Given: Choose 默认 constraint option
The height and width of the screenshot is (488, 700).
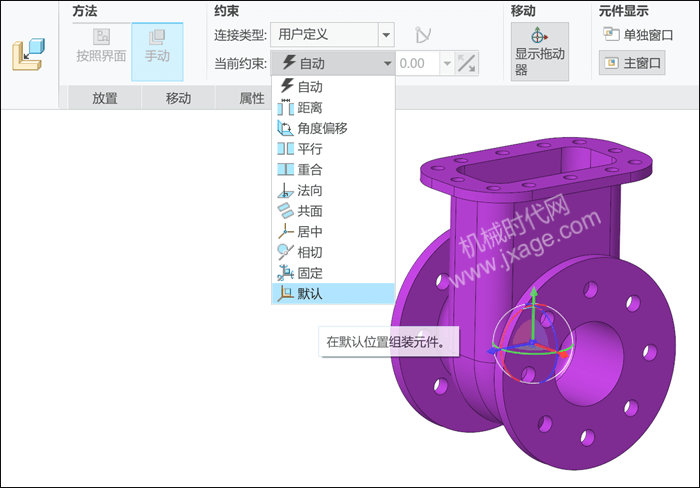Looking at the screenshot, I should (333, 293).
